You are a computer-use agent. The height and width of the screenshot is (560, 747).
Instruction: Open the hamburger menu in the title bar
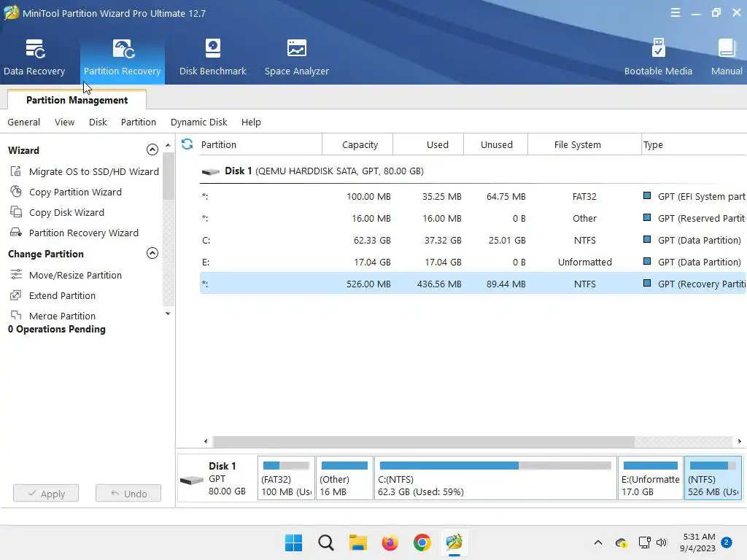(x=675, y=13)
